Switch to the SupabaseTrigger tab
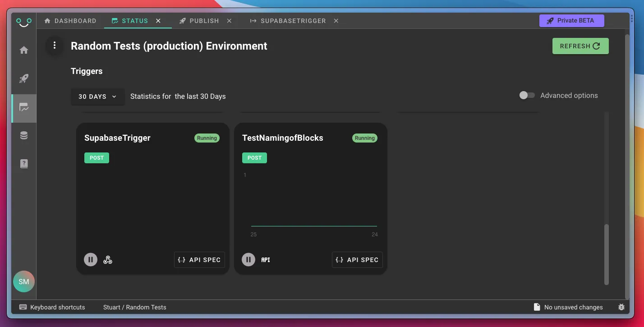Image resolution: width=644 pixels, height=327 pixels. coord(288,21)
